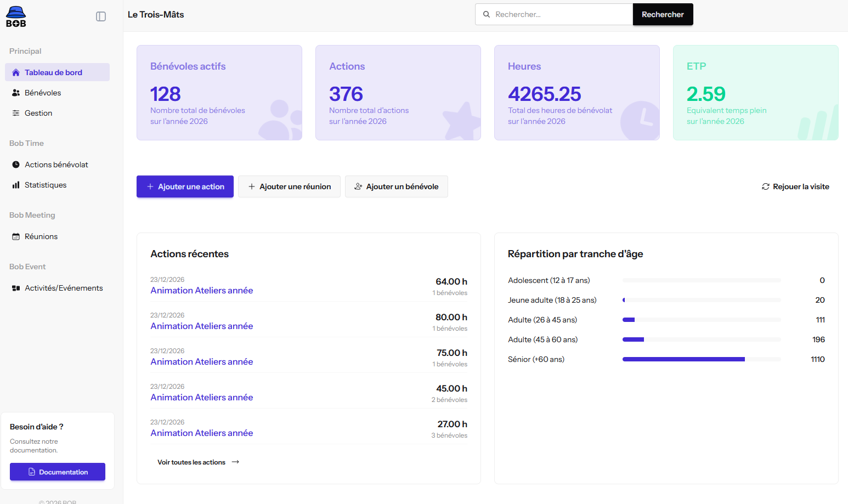848x504 pixels.
Task: Click the BOB logo icon
Action: point(16,16)
